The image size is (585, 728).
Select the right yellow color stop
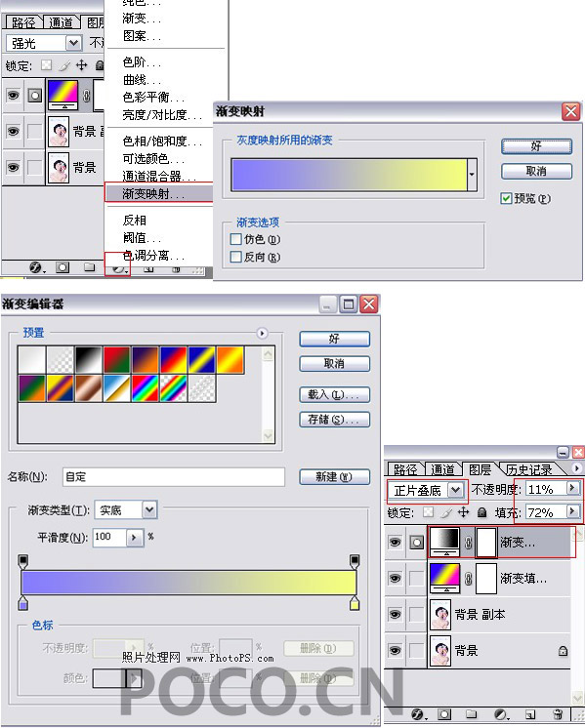(355, 603)
